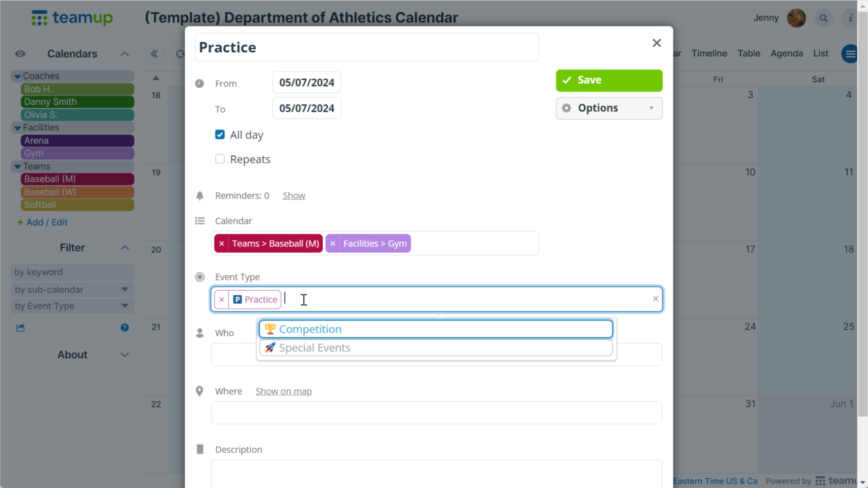Choose Special Events option
The height and width of the screenshot is (488, 868).
click(436, 348)
